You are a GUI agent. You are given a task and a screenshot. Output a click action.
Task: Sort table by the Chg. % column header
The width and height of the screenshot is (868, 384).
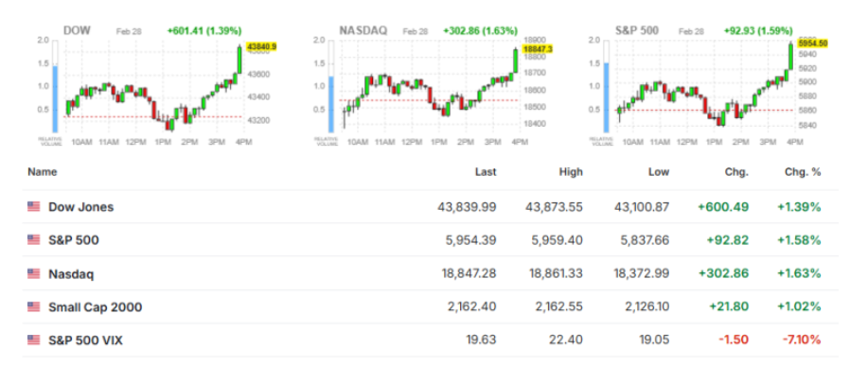[803, 172]
